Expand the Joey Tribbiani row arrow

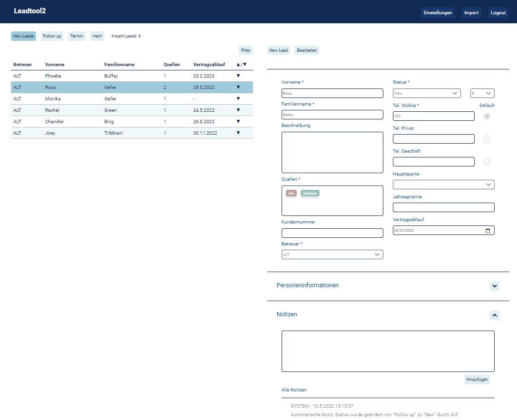[x=238, y=133]
